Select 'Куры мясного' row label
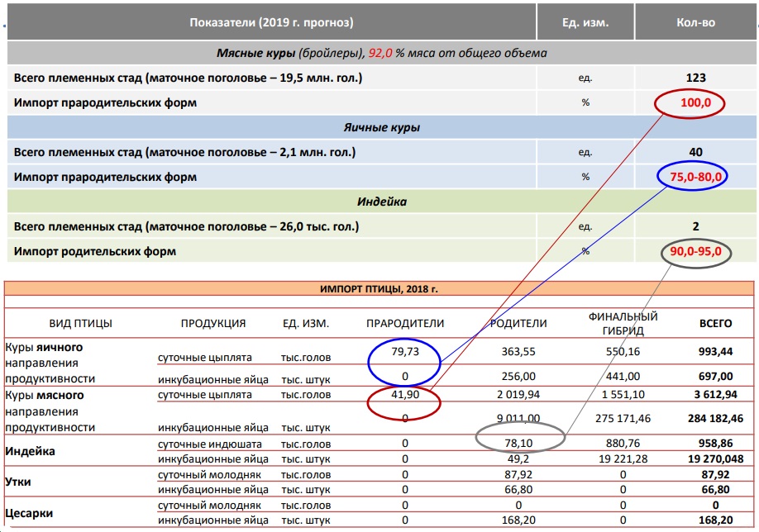The image size is (759, 532). tap(45, 395)
